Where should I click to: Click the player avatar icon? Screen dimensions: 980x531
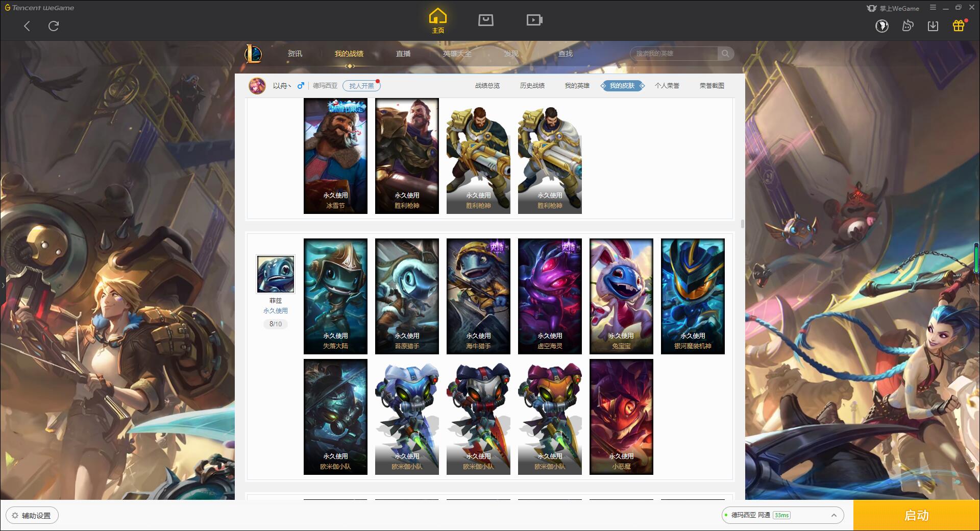tap(257, 86)
